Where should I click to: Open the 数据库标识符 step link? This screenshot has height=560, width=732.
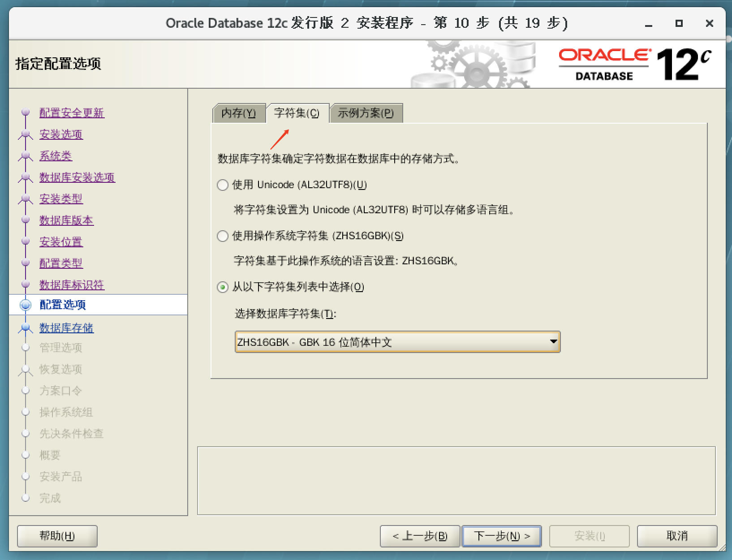[72, 285]
